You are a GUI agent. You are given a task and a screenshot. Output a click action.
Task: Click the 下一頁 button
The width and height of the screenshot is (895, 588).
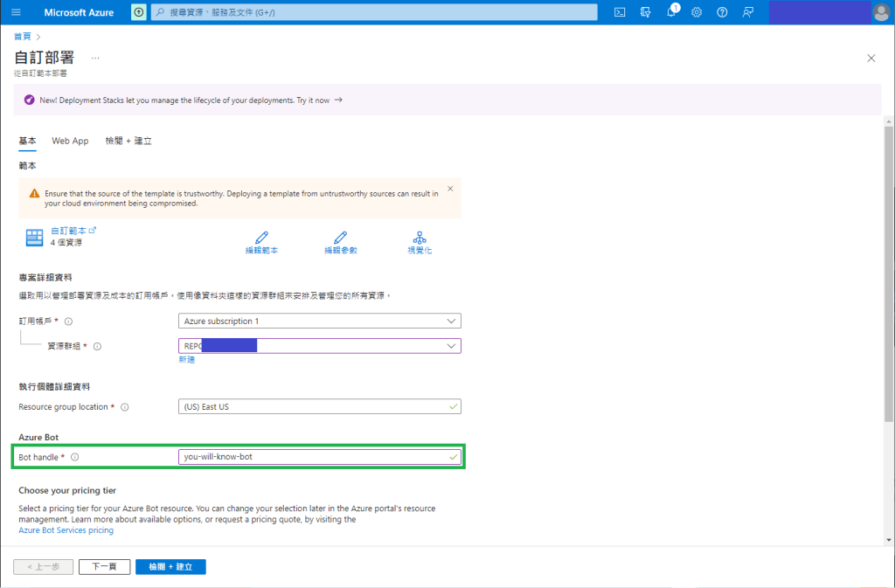coord(104,567)
